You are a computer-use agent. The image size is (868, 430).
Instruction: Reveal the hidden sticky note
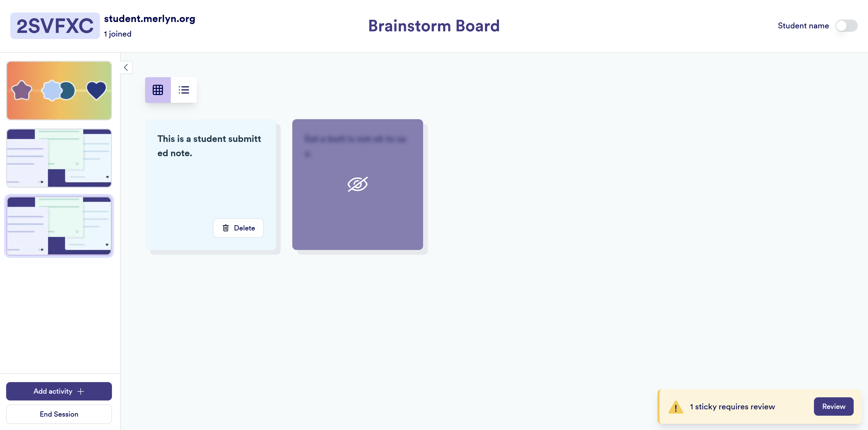coord(357,184)
